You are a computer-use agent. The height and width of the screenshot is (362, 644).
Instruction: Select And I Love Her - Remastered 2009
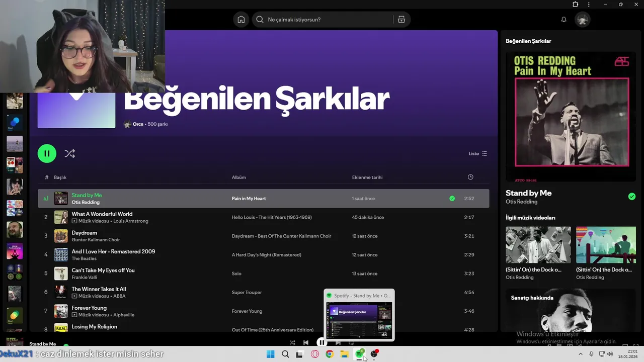pyautogui.click(x=113, y=251)
